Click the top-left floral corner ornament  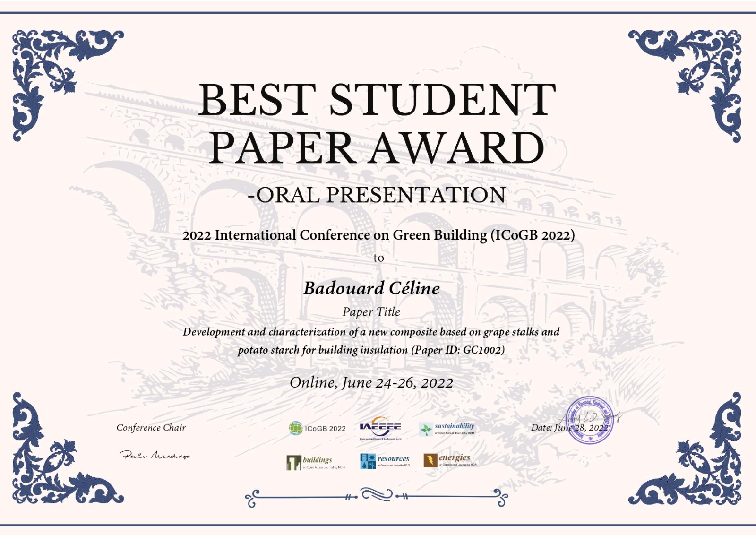57,76
